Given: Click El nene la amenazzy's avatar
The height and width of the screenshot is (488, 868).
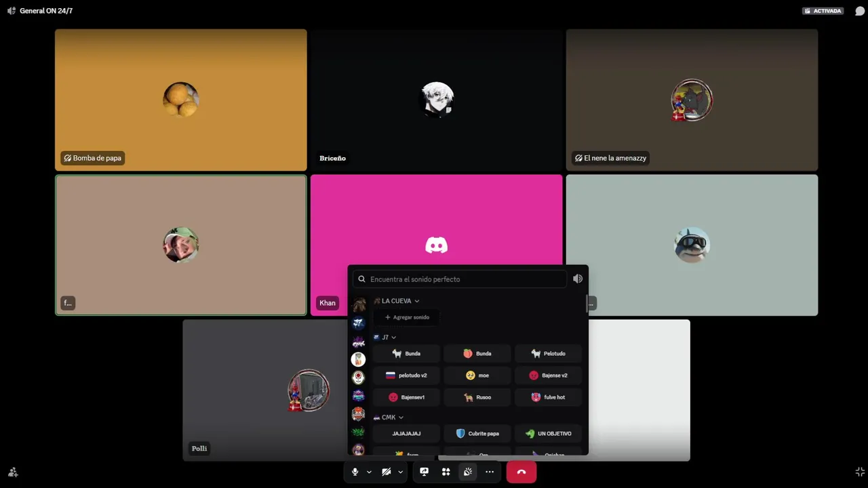Looking at the screenshot, I should tap(691, 100).
